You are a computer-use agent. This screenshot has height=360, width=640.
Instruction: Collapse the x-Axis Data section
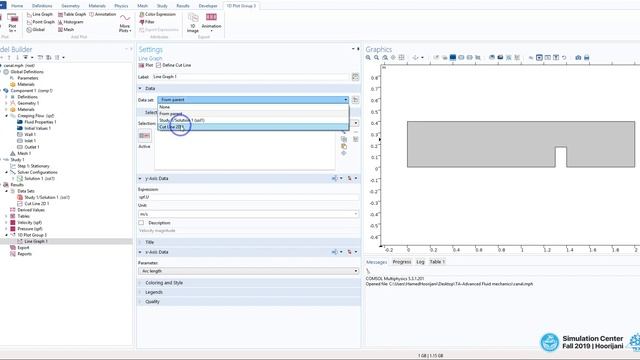140,252
